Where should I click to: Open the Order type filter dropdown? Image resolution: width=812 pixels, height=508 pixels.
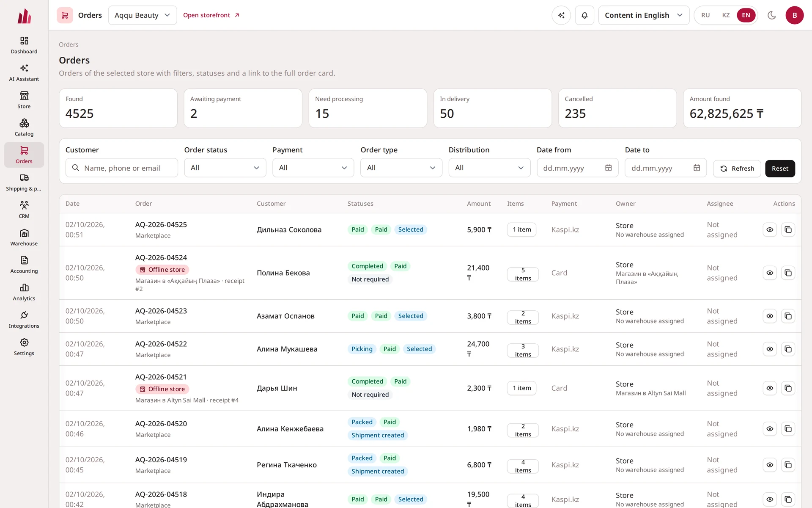coord(401,168)
